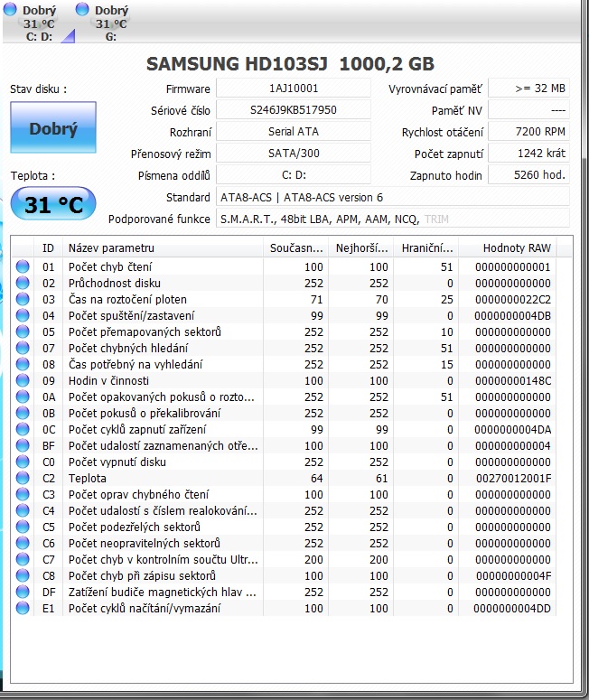Click the drive letters field C: D:
The height and width of the screenshot is (700, 589).
tap(294, 175)
